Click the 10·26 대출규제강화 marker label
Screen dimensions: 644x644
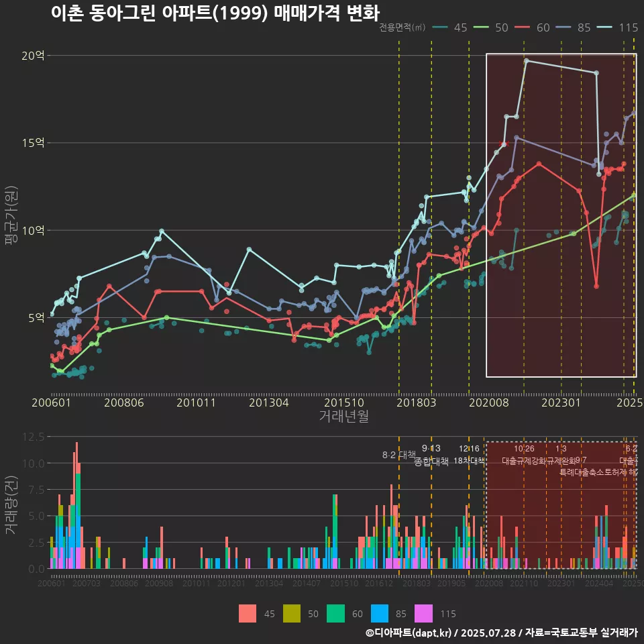[524, 455]
